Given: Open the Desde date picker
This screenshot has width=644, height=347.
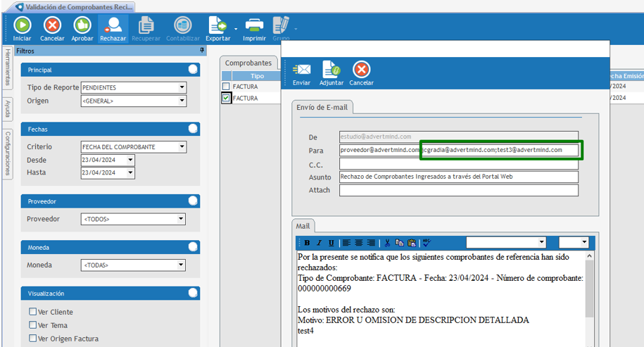Looking at the screenshot, I should [130, 160].
